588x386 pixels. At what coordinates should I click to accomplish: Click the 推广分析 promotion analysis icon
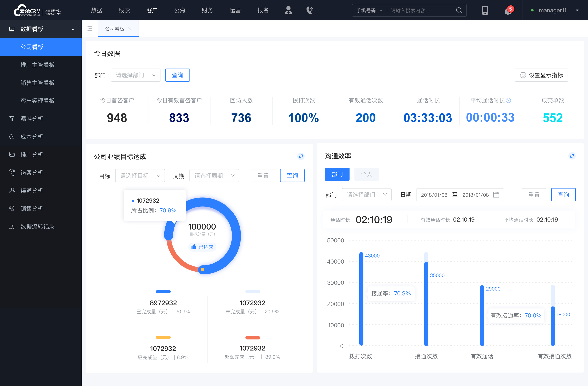12,154
